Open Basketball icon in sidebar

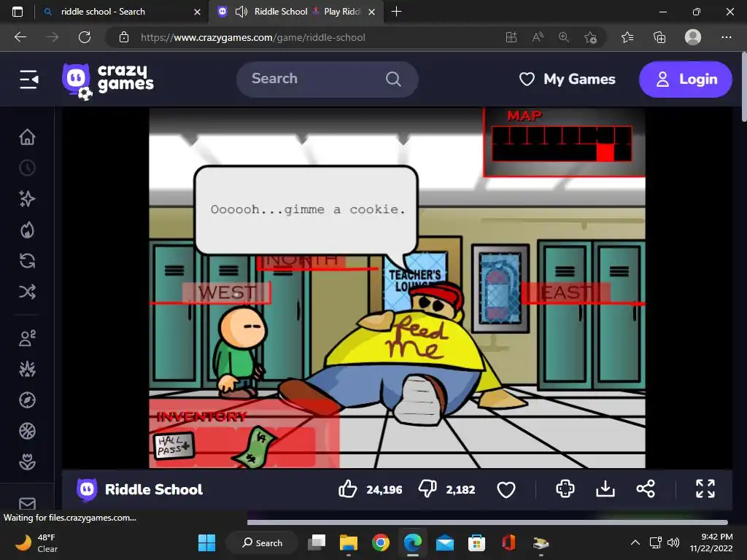pos(27,431)
